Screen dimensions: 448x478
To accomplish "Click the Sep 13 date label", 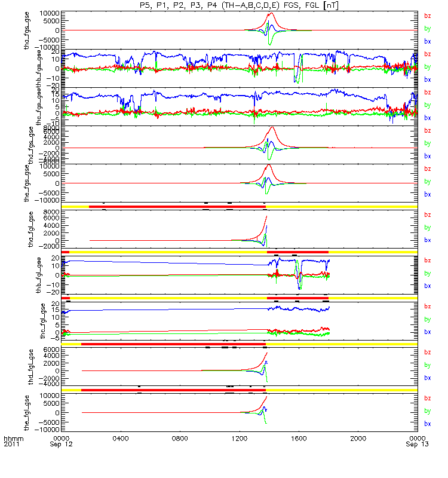I will [x=417, y=444].
